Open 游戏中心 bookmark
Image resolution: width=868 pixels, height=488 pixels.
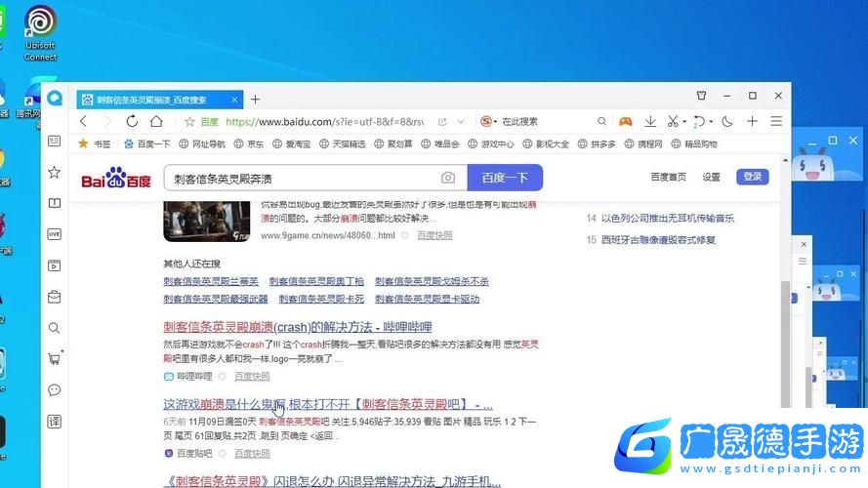point(490,143)
